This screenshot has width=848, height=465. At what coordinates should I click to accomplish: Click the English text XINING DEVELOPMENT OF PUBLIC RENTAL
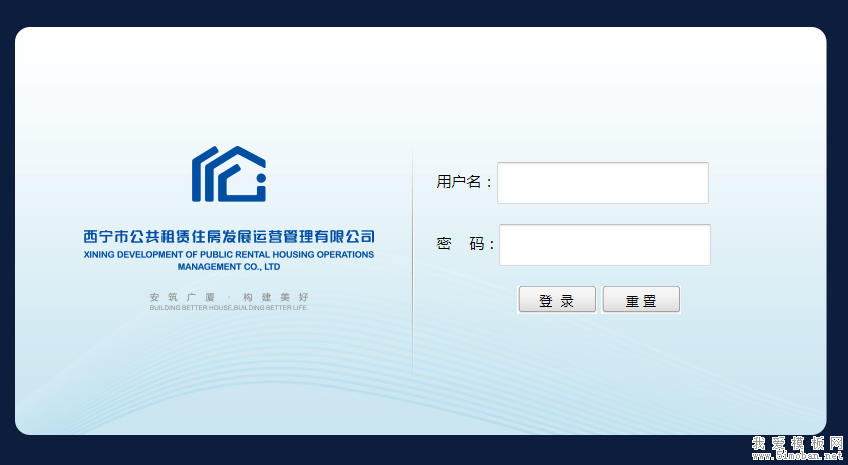tap(229, 255)
